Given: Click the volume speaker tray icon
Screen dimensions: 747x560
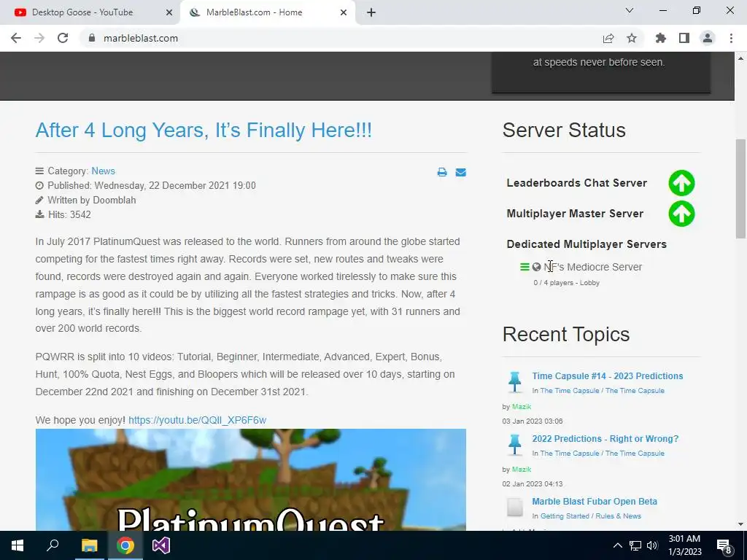Looking at the screenshot, I should point(652,545).
